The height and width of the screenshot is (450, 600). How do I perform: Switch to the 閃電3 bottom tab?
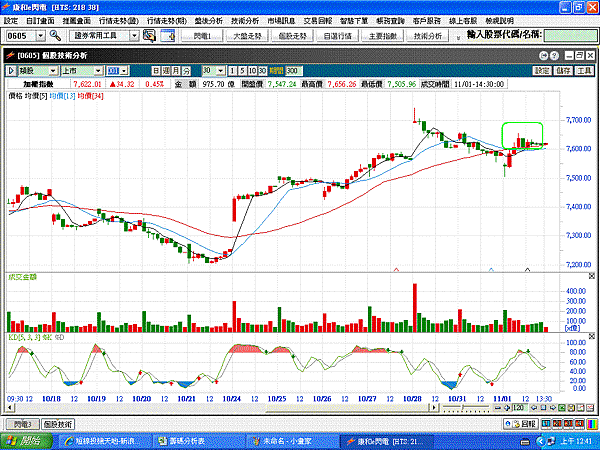click(x=23, y=424)
